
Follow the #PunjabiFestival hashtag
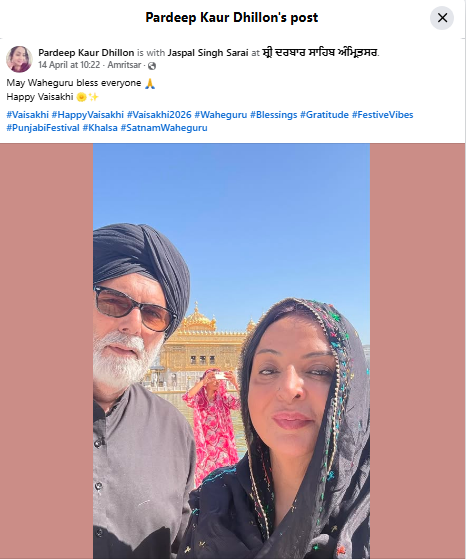(x=43, y=128)
